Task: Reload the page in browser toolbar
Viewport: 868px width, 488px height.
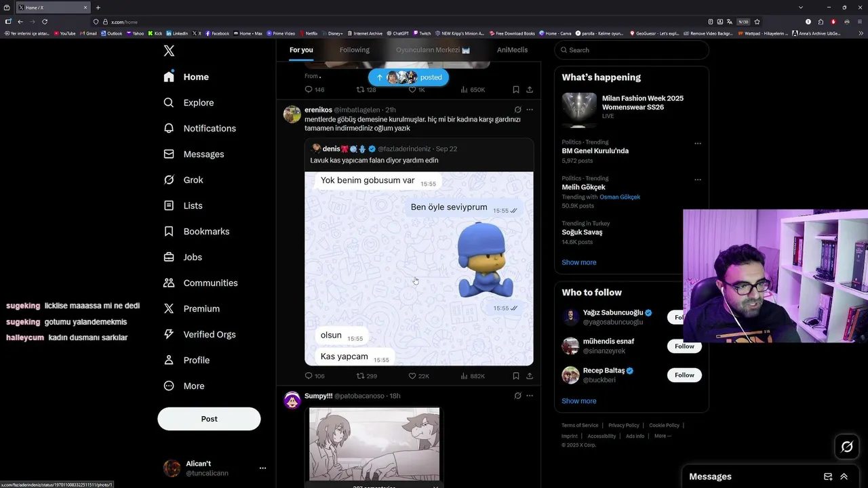Action: tap(45, 22)
